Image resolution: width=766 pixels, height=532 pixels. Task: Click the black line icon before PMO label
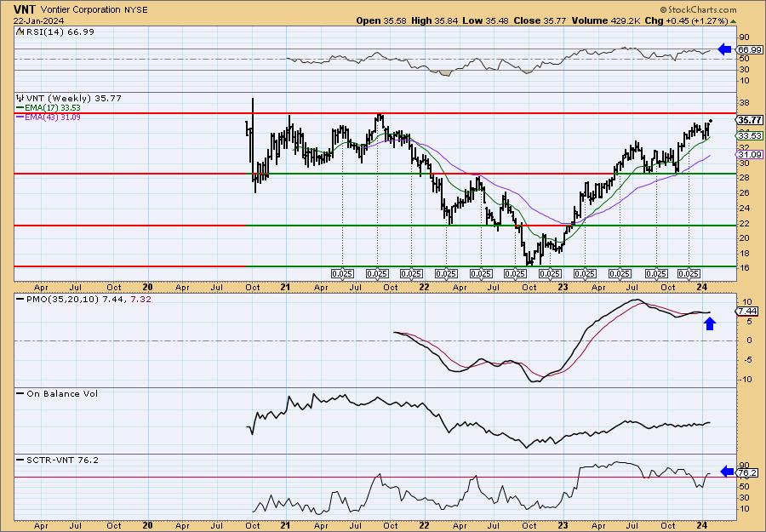click(x=20, y=300)
